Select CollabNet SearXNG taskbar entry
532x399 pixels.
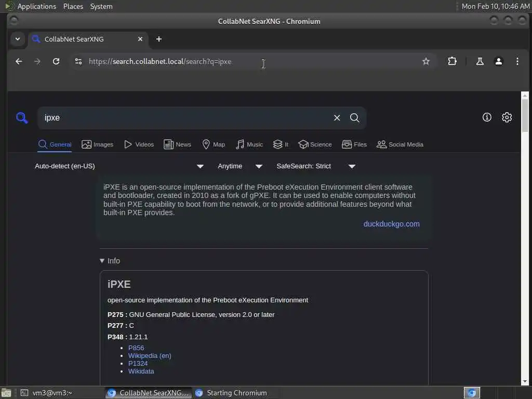click(x=149, y=393)
